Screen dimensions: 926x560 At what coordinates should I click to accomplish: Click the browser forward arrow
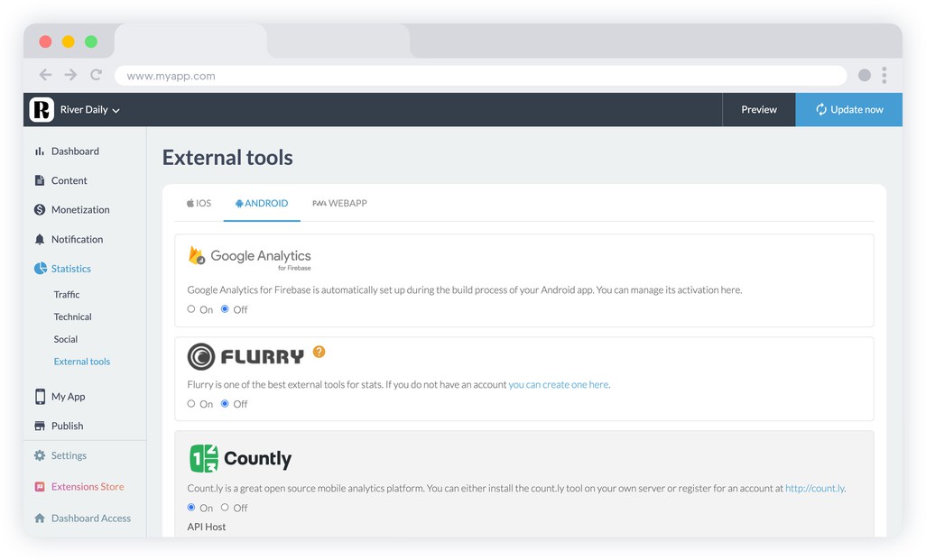pyautogui.click(x=71, y=74)
